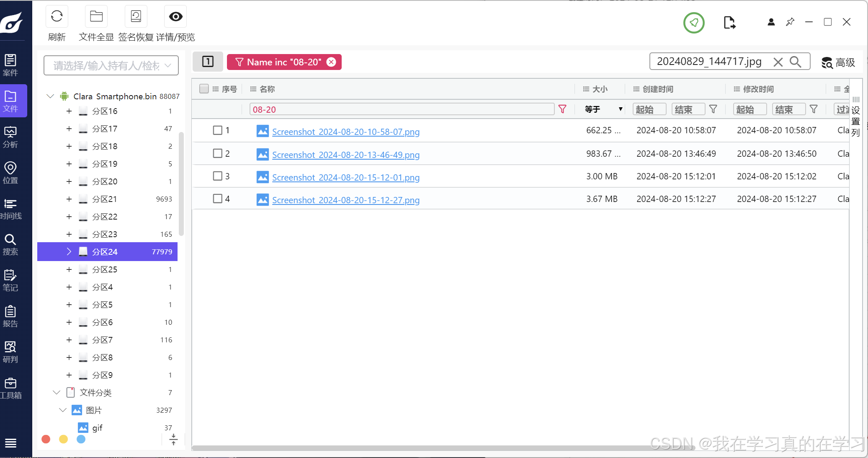
Task: Expand the 分区21 tree node
Action: click(x=69, y=199)
